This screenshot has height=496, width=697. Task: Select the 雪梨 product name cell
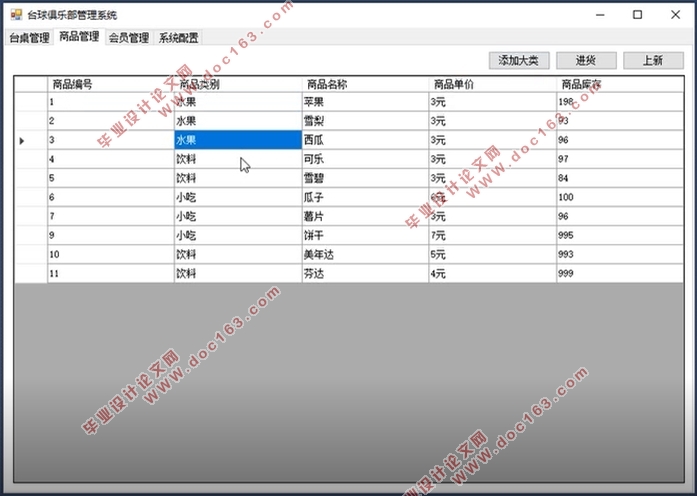pyautogui.click(x=365, y=121)
